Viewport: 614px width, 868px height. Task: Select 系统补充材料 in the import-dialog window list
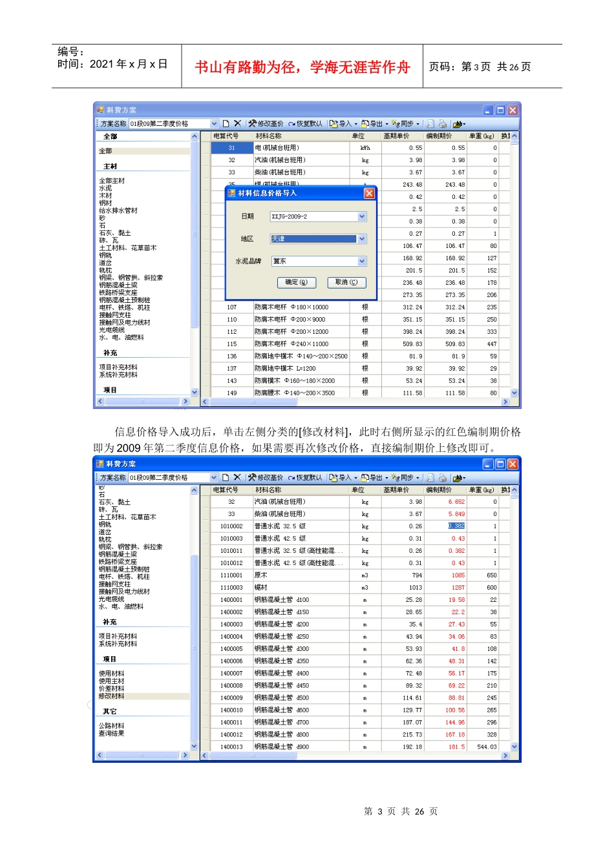click(118, 375)
